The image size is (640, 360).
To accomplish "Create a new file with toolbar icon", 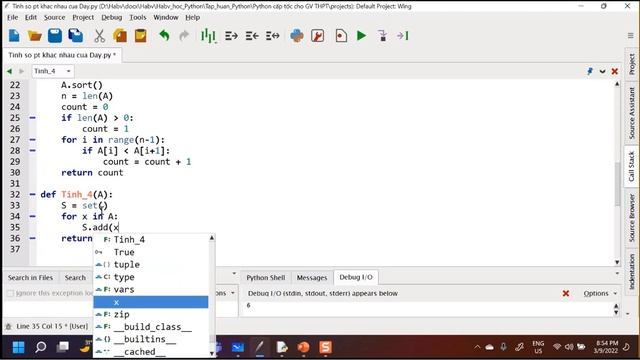I will 14,36.
